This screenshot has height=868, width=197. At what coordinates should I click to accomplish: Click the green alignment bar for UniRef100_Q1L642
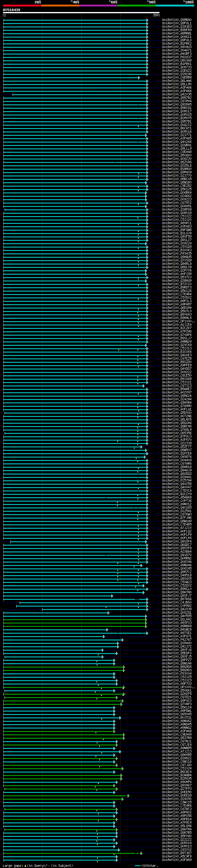pyautogui.click(x=75, y=620)
